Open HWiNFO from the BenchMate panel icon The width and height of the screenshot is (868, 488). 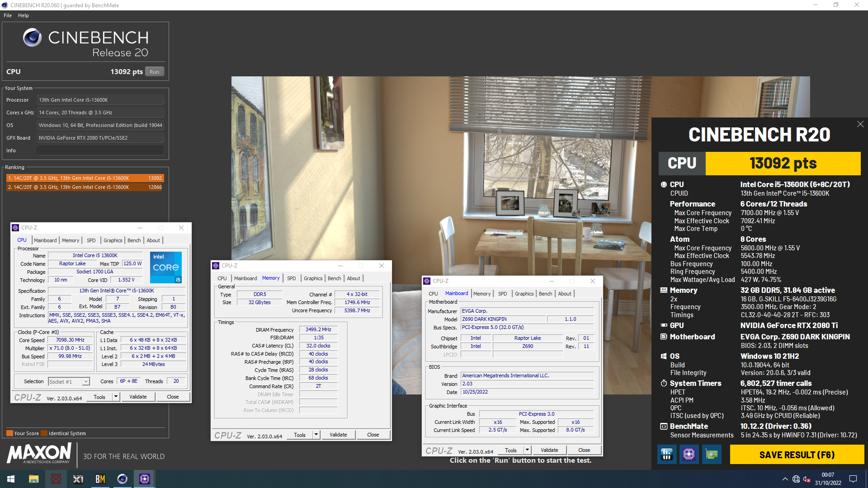[x=667, y=454]
